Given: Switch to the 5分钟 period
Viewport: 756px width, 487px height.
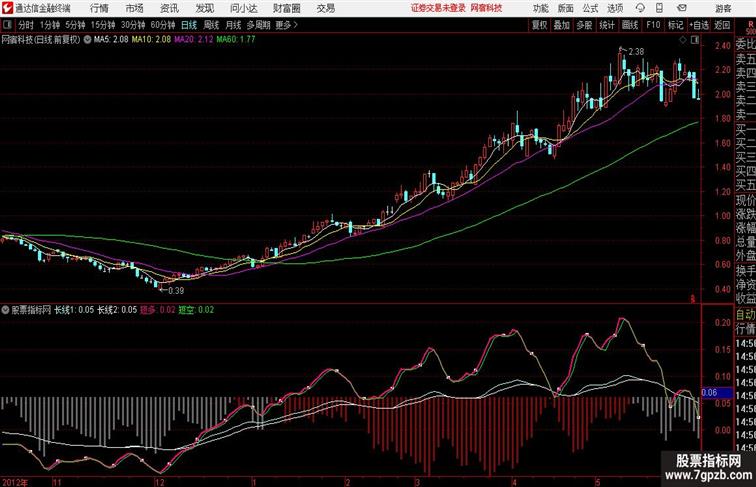Looking at the screenshot, I should point(75,25).
